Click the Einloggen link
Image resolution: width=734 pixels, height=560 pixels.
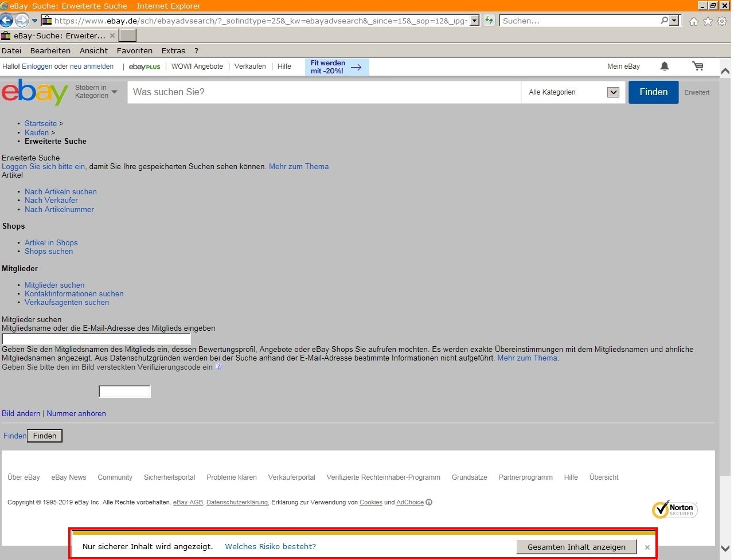[x=37, y=66]
